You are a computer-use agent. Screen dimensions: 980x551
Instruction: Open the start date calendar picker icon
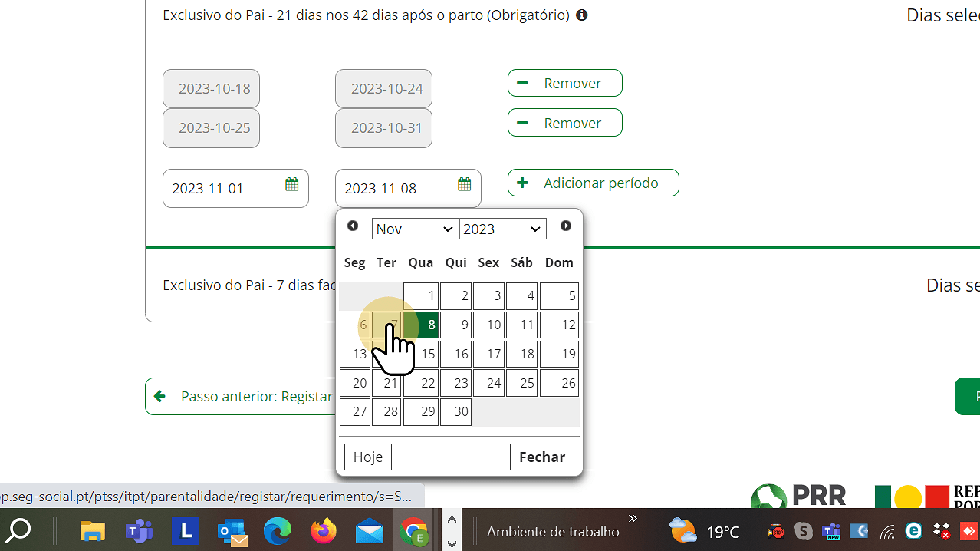pos(291,184)
